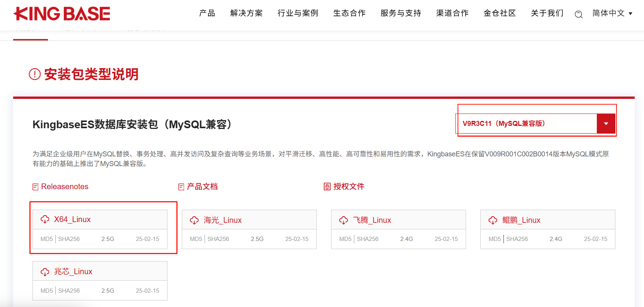Click the Releasenotes document icon
This screenshot has width=644, height=307.
pyautogui.click(x=36, y=187)
